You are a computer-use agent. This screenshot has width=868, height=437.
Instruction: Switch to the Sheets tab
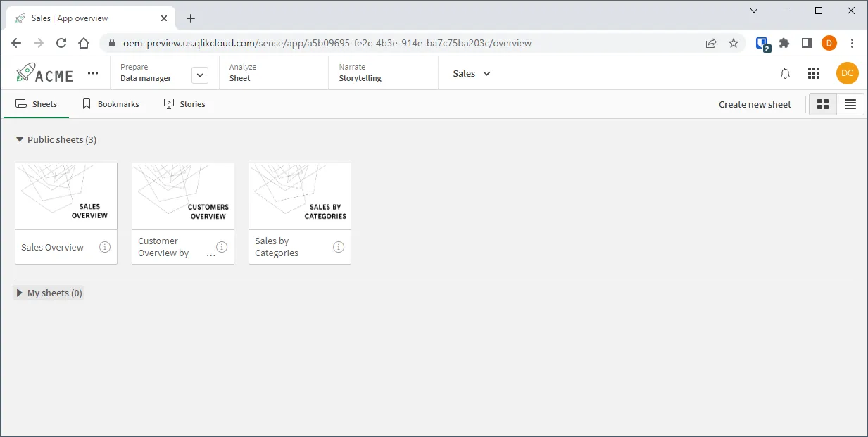(36, 103)
